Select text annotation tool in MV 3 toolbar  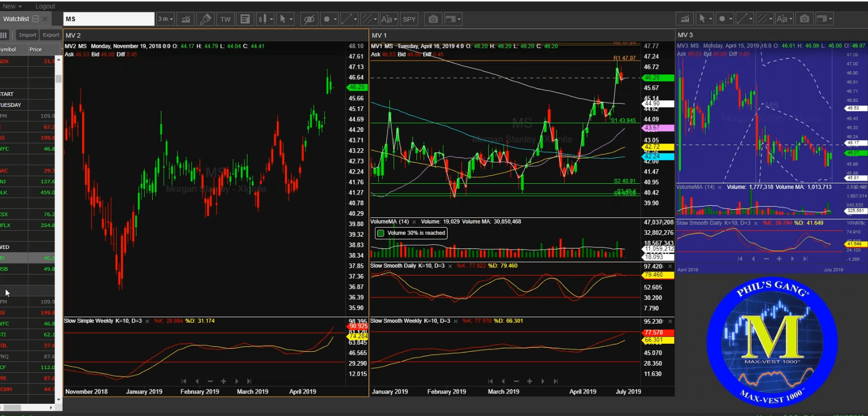(x=781, y=19)
